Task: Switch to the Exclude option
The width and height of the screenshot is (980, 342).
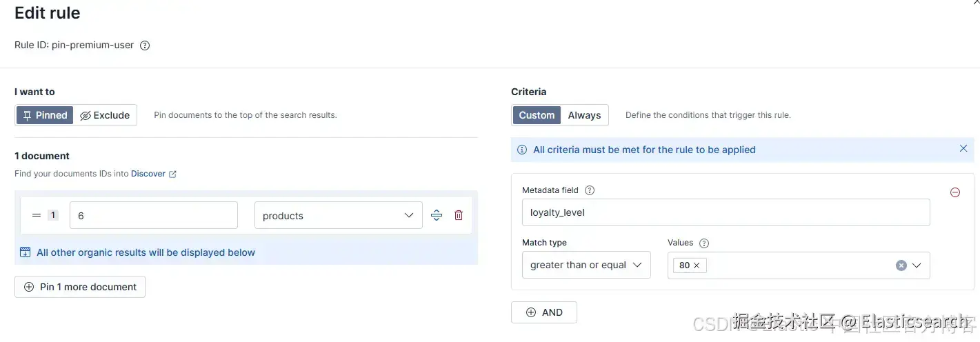Action: pos(106,115)
